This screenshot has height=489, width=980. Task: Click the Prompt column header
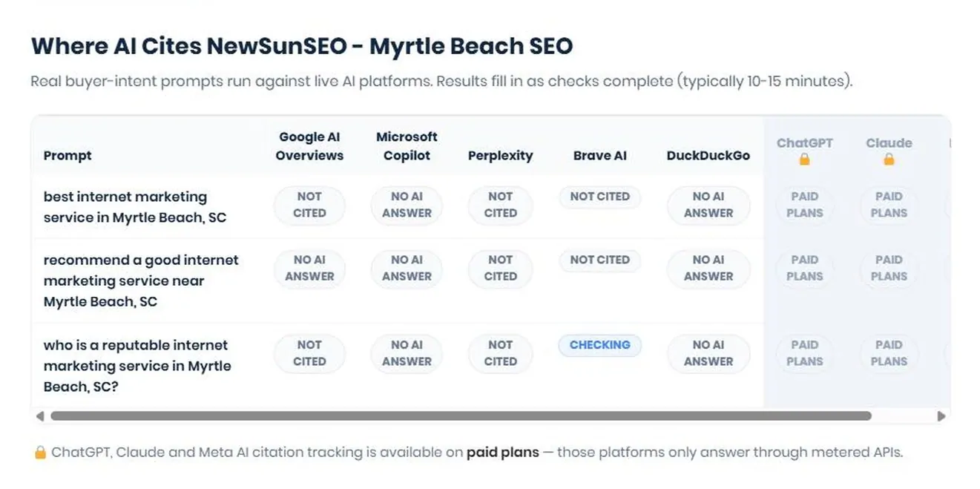[68, 156]
